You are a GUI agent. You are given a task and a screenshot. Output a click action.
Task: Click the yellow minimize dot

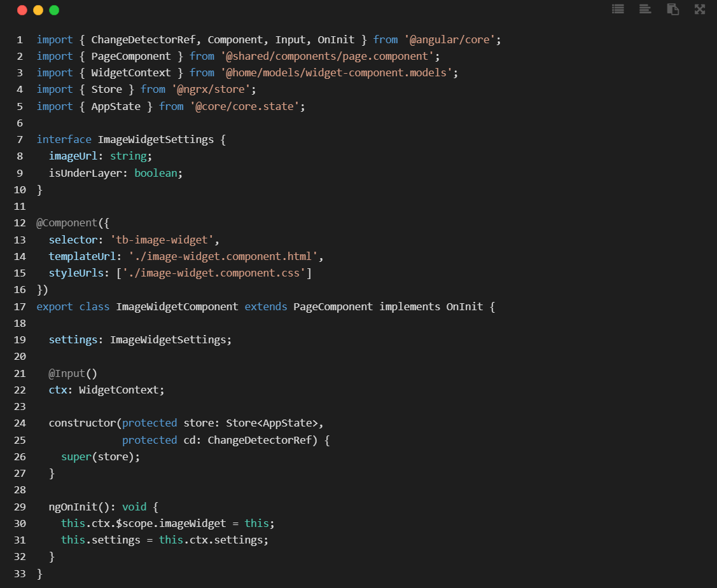pos(38,10)
